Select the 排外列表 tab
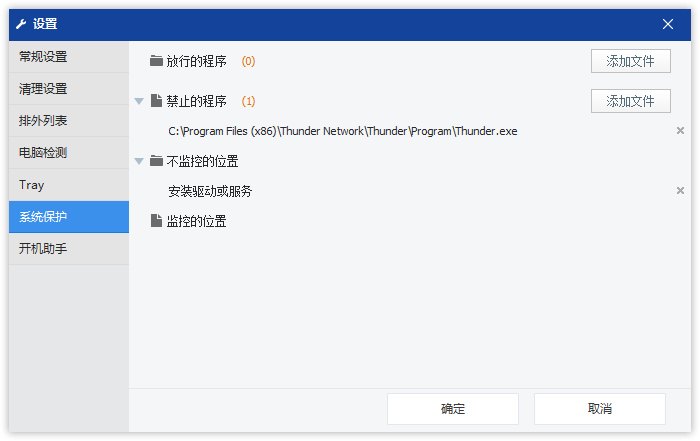Screen dimensions: 700x441 click(69, 121)
